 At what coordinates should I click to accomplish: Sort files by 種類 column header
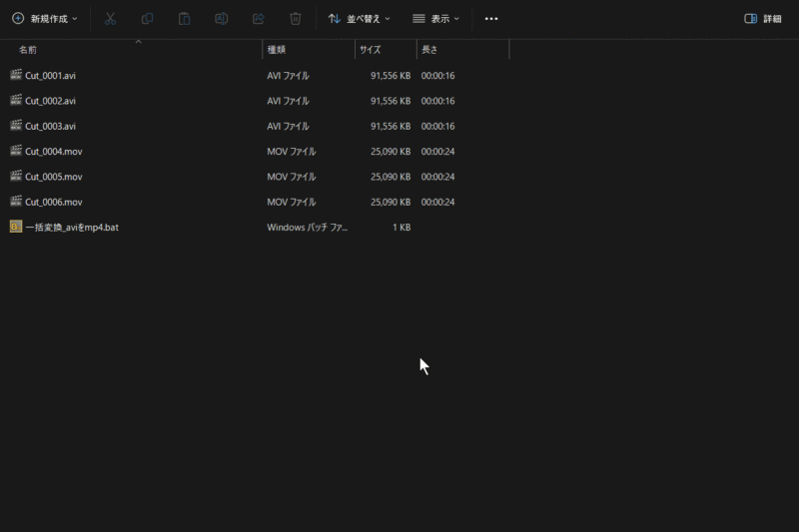[x=277, y=50]
